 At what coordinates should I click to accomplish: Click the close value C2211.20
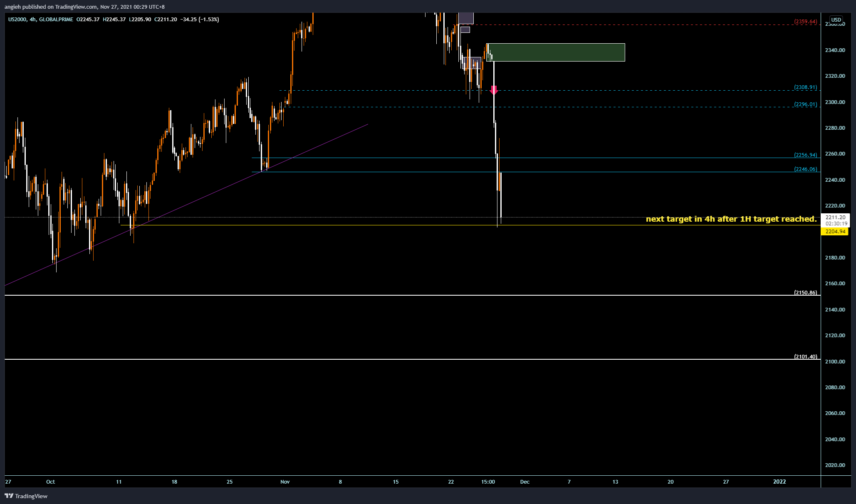pos(166,20)
